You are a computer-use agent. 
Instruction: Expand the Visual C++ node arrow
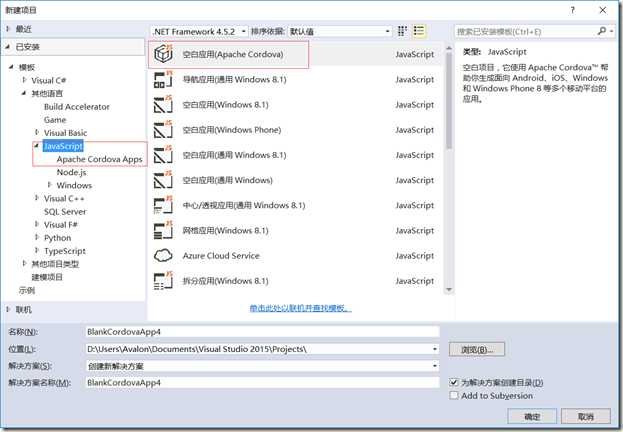(x=37, y=198)
